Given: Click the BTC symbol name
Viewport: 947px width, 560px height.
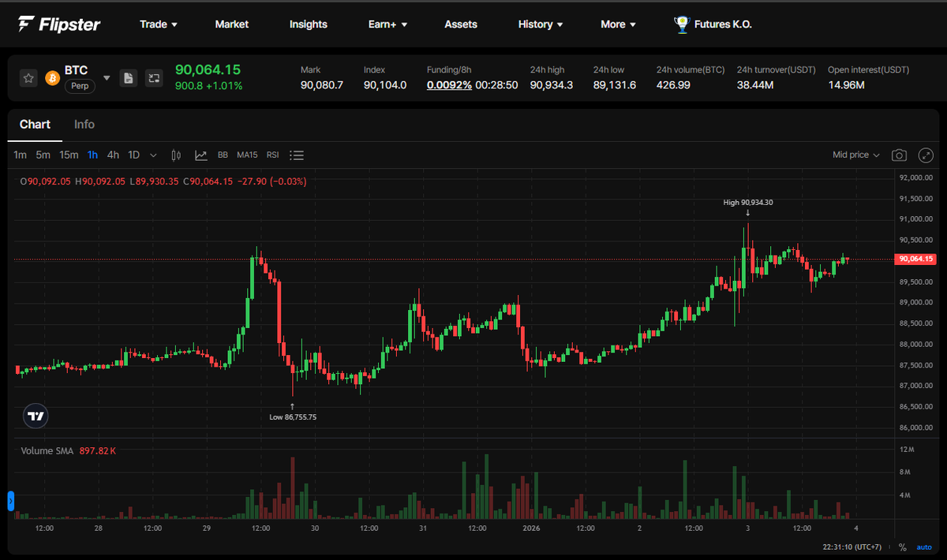Looking at the screenshot, I should point(76,70).
